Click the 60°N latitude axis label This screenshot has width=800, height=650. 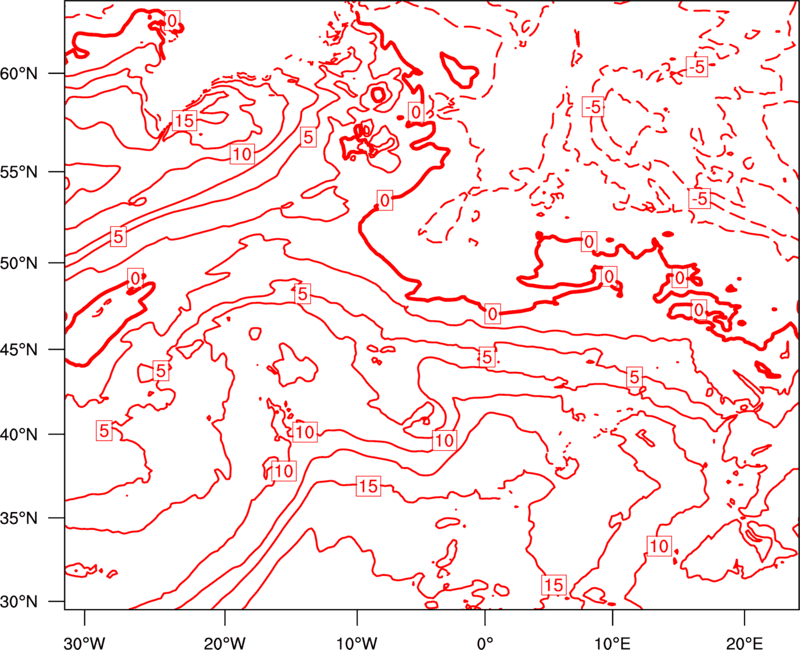click(19, 74)
